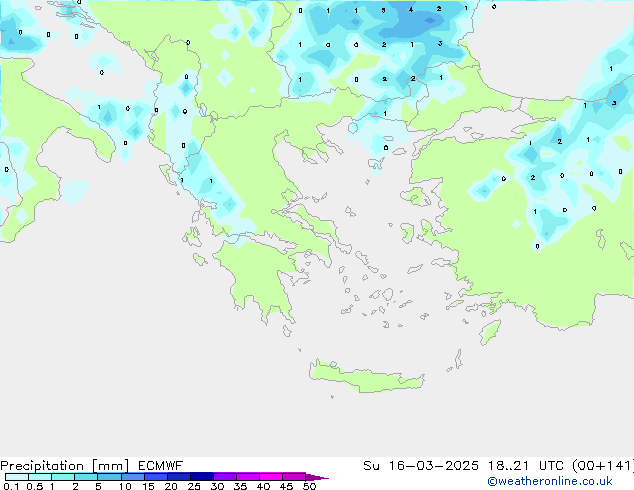Click the '0.5' legend scale label
The width and height of the screenshot is (634, 490).
35,486
